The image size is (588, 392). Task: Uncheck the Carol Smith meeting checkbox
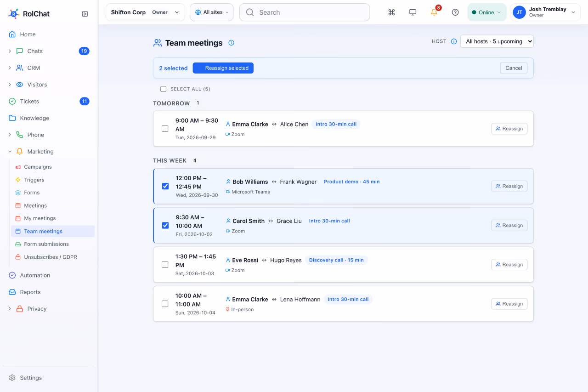[165, 225]
